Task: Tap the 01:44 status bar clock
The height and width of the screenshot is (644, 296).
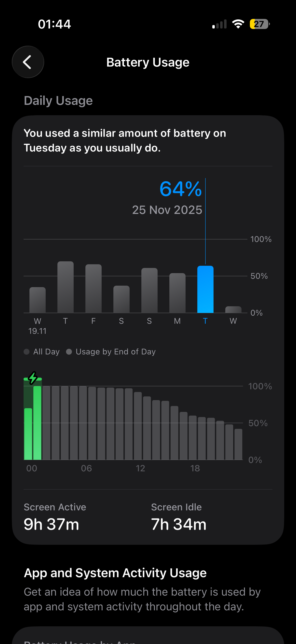Action: coord(54,24)
